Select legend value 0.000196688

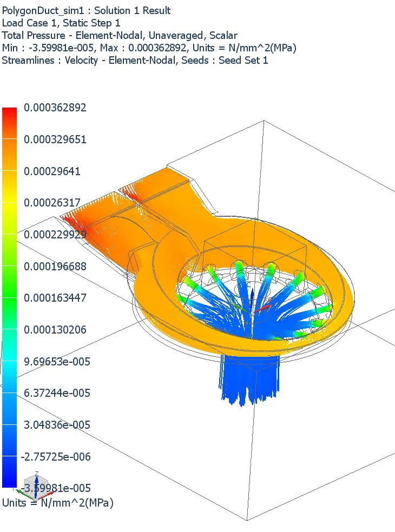[55, 267]
